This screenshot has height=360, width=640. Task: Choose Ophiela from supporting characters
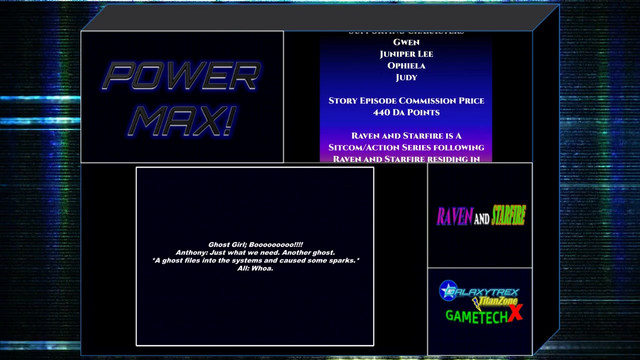click(406, 66)
